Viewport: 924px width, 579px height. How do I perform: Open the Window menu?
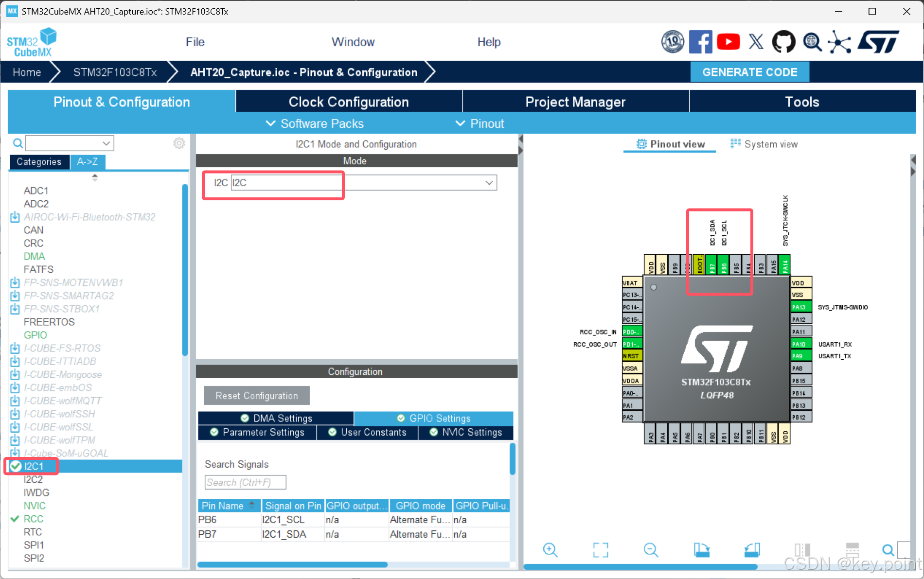[x=353, y=42]
